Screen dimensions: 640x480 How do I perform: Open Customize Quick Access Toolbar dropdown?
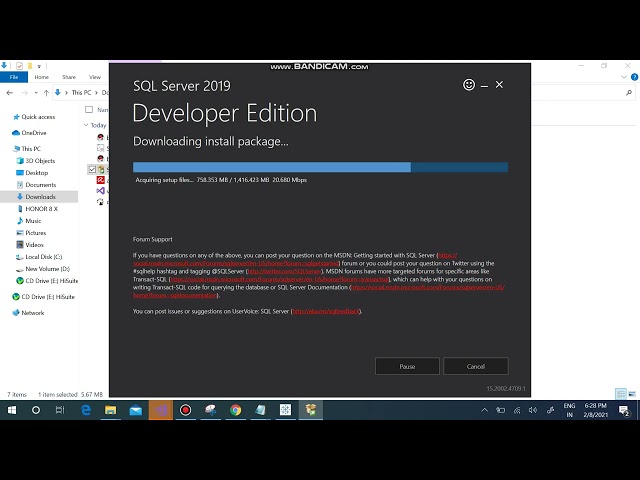(x=39, y=66)
